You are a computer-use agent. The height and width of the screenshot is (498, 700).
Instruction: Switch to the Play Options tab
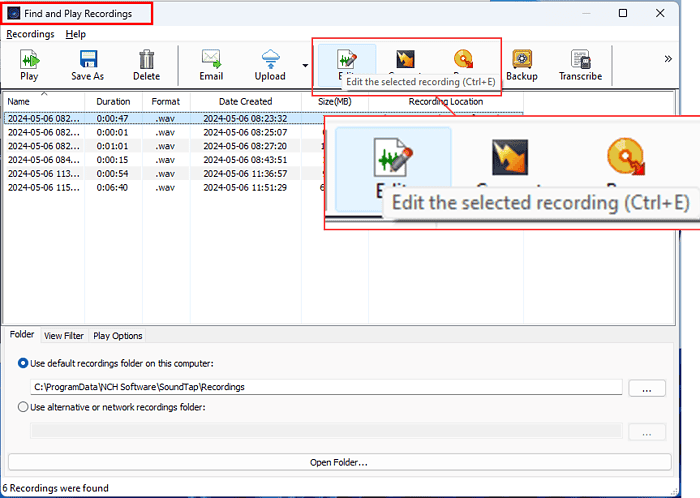coord(118,336)
